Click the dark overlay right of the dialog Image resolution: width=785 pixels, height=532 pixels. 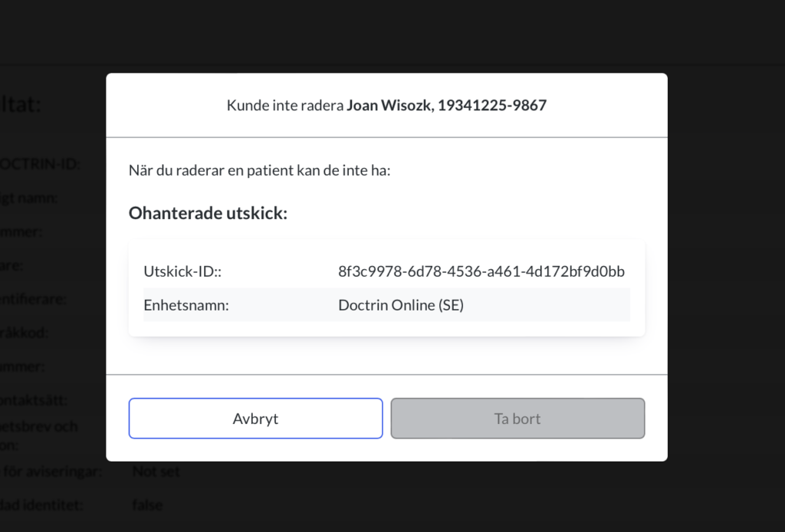pos(726,265)
